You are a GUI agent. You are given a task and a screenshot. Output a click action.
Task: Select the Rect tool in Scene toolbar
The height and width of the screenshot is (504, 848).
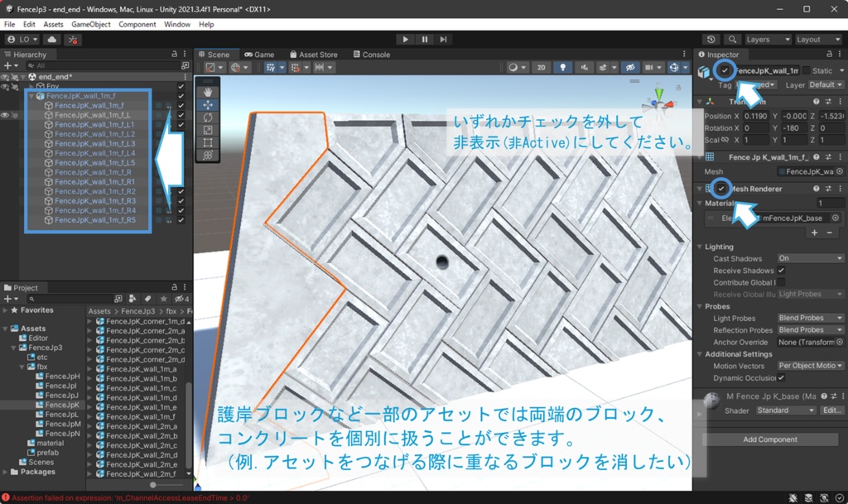coord(208,142)
